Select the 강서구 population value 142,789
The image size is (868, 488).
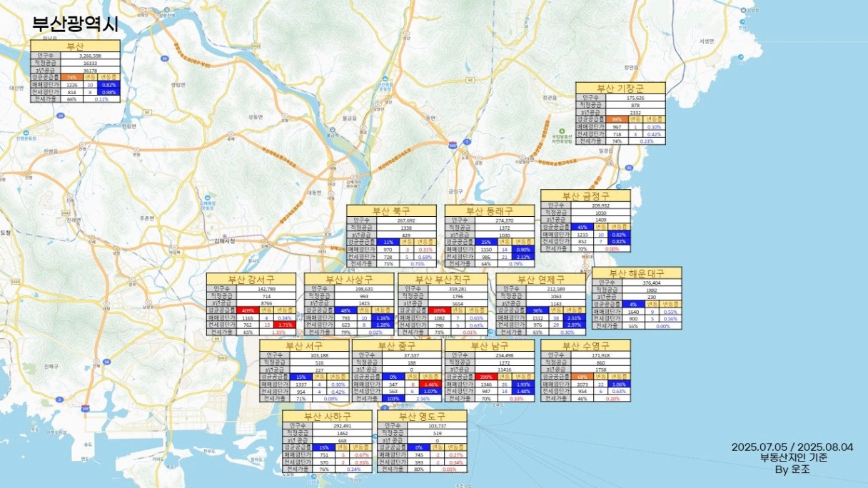266,289
